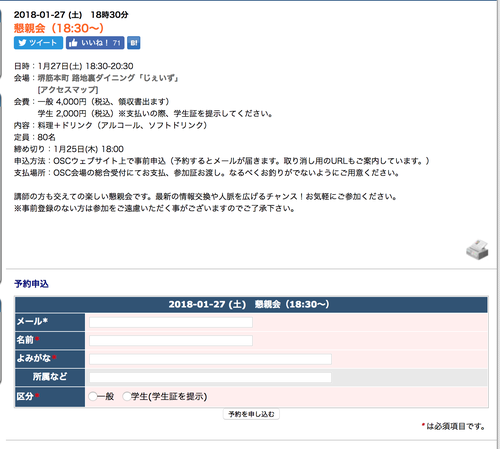Image resolution: width=500 pixels, height=449 pixels.
Task: Click the 2018-01-27 (土) 18時30分 date header
Action: pyautogui.click(x=71, y=15)
